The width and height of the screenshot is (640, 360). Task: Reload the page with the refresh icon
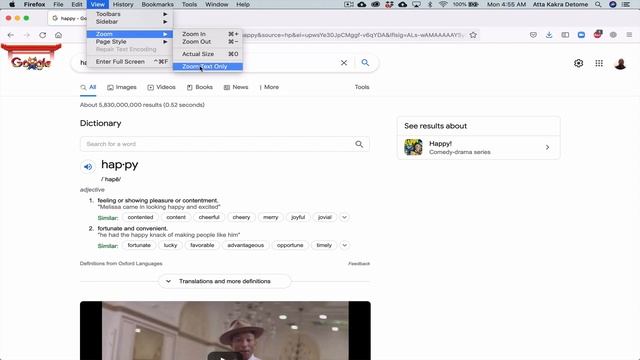coord(42,35)
